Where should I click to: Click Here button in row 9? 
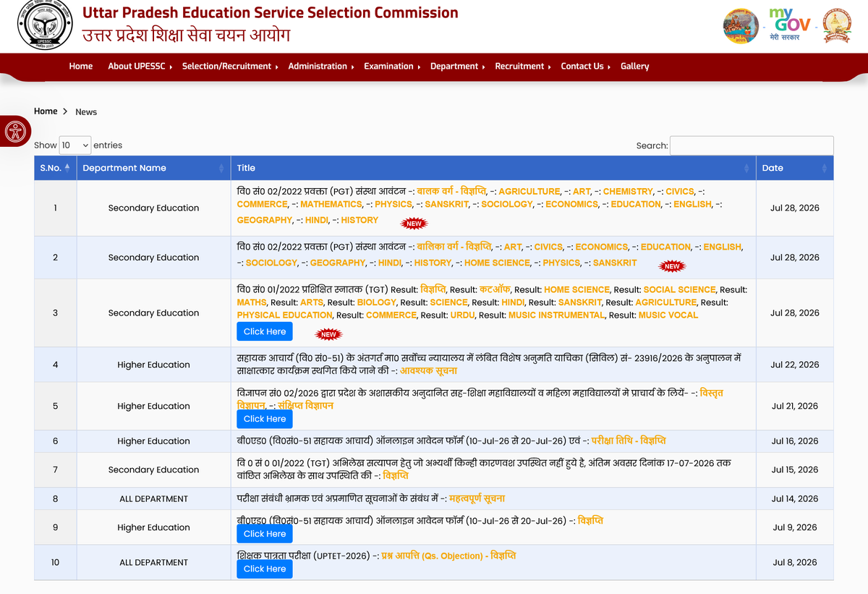(x=265, y=534)
